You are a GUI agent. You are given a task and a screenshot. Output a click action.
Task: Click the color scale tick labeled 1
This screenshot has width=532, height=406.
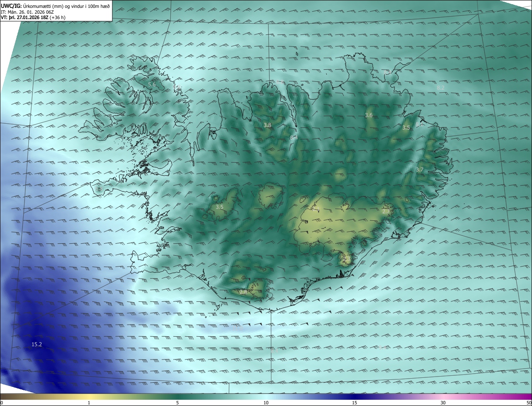coord(89,403)
